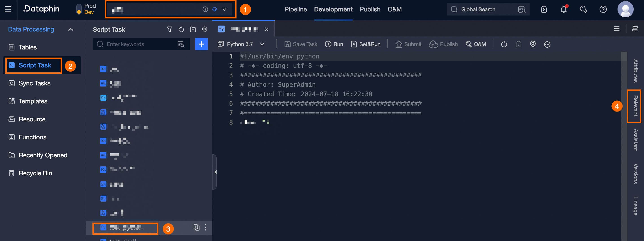The height and width of the screenshot is (241, 644).
Task: Open the more options ellipsis in editor toolbar
Action: 547,44
